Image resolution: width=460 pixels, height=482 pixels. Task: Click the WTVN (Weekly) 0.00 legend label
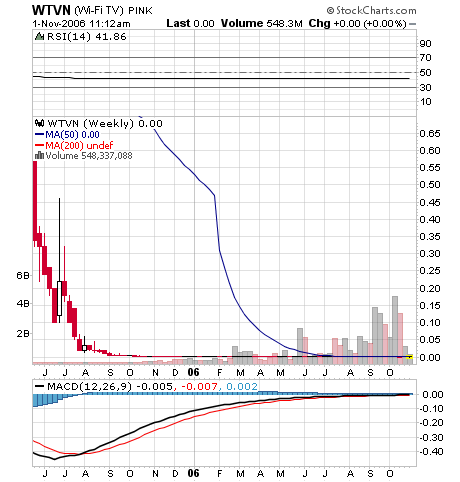click(x=105, y=123)
